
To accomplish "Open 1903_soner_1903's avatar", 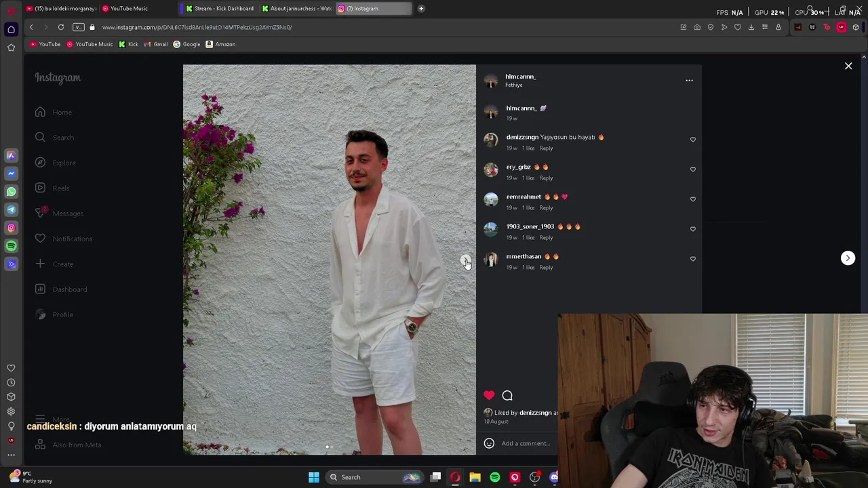I will coord(491,229).
